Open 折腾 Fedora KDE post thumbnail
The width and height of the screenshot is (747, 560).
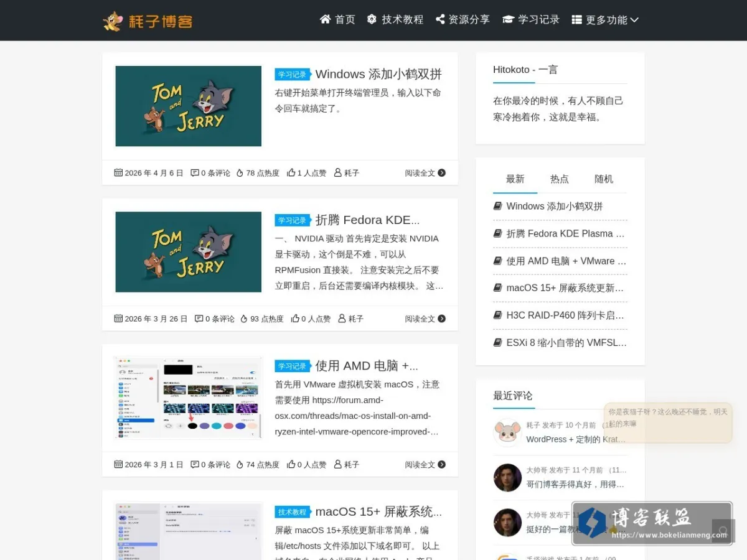pyautogui.click(x=188, y=252)
